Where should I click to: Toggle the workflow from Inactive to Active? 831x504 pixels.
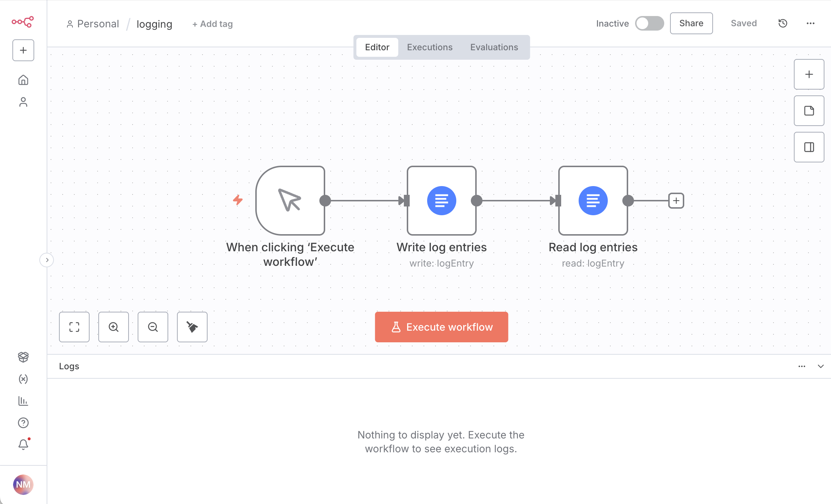pyautogui.click(x=650, y=23)
